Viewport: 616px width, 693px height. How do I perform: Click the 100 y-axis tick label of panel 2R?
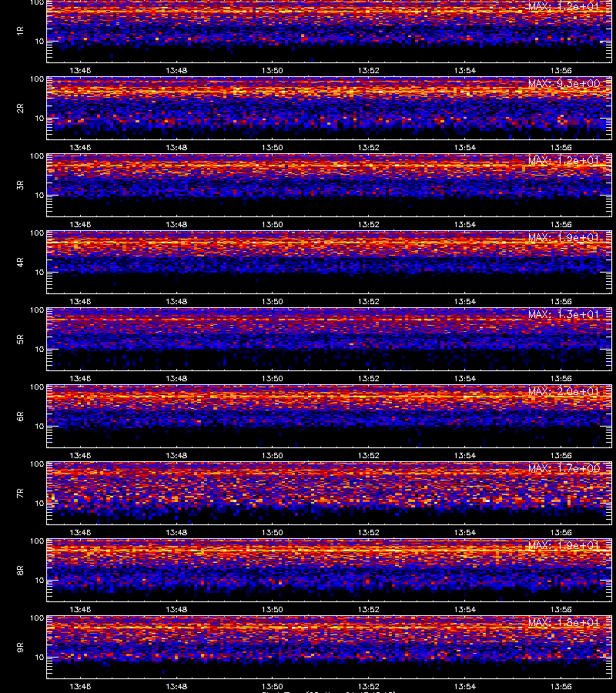tap(37, 79)
